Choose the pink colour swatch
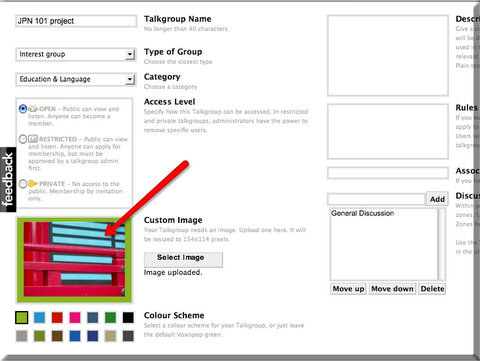 (x=75, y=318)
